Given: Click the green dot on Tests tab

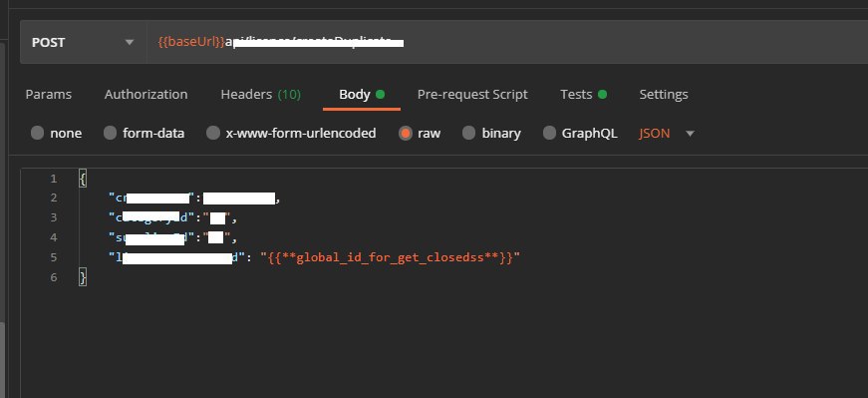Looking at the screenshot, I should coord(602,94).
